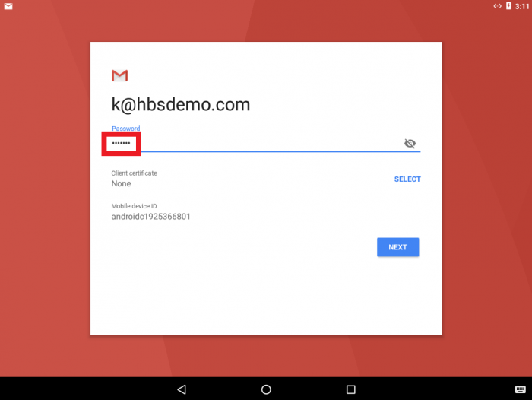Click the Client certificate None value
Image resolution: width=532 pixels, height=400 pixels.
coord(121,184)
